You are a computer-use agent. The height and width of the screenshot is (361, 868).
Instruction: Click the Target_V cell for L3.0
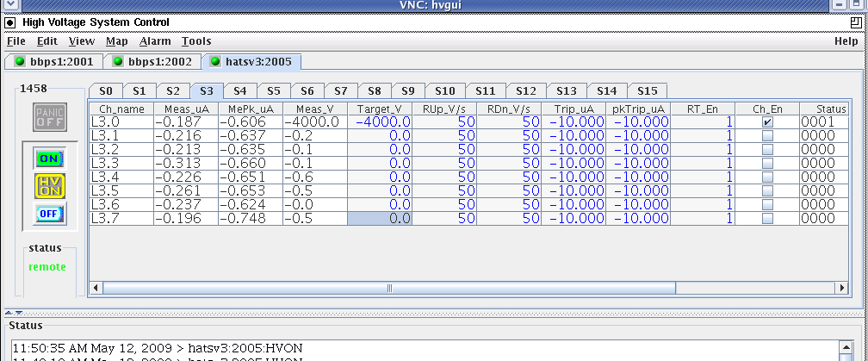pos(380,122)
